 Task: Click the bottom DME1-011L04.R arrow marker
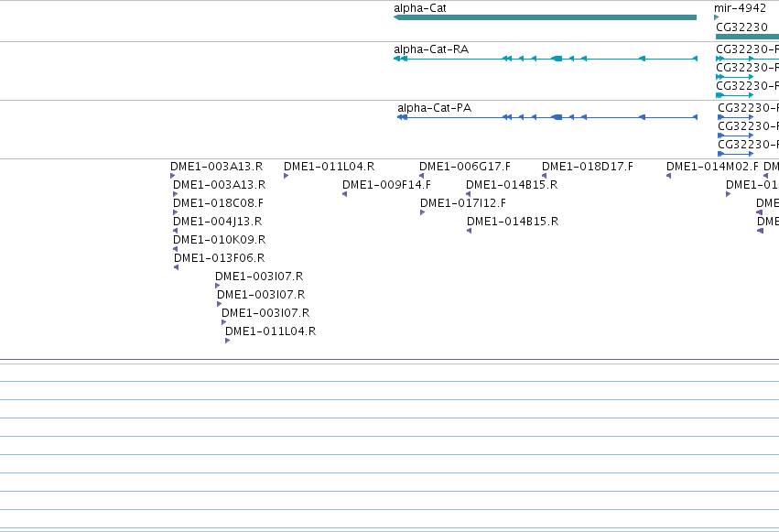click(227, 341)
